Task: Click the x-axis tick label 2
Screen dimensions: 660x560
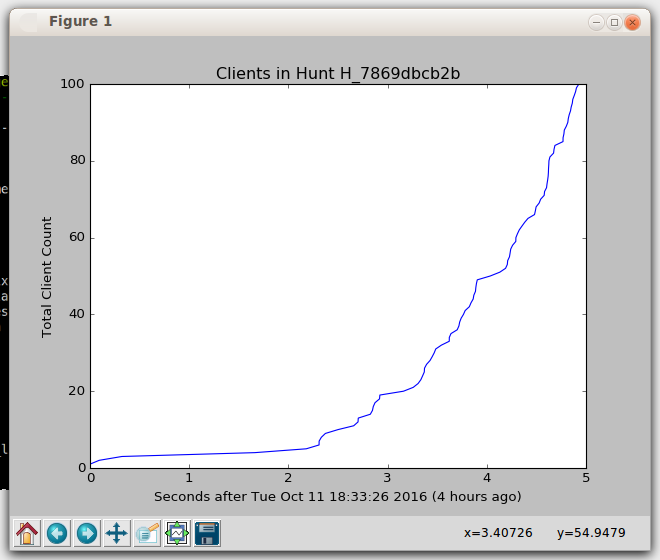Action: pyautogui.click(x=288, y=478)
